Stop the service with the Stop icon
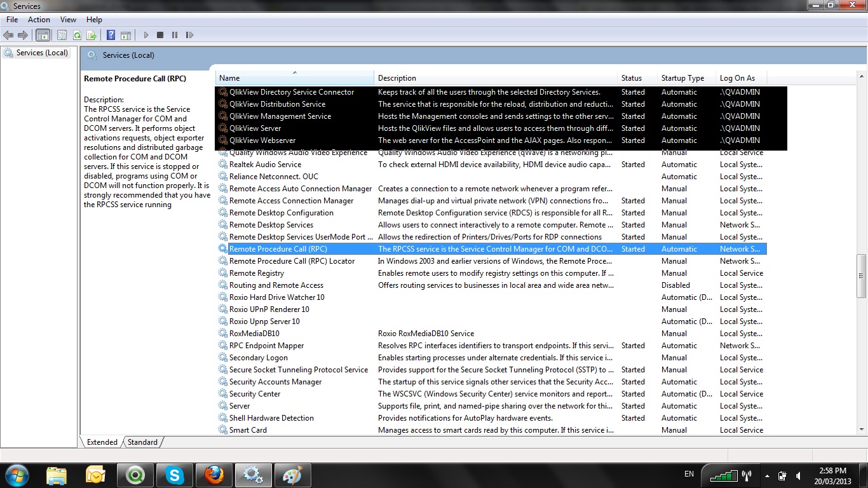The width and height of the screenshot is (868, 488). click(x=160, y=36)
